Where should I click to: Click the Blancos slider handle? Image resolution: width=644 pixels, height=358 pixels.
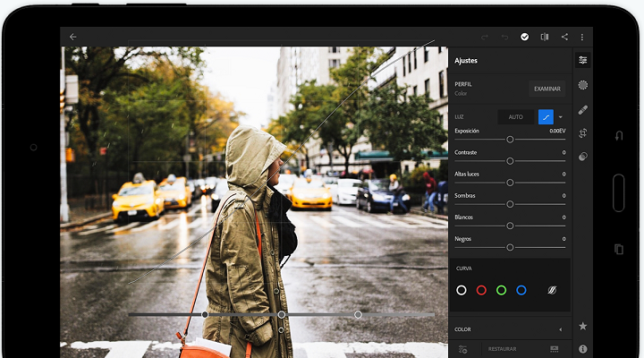pyautogui.click(x=510, y=226)
